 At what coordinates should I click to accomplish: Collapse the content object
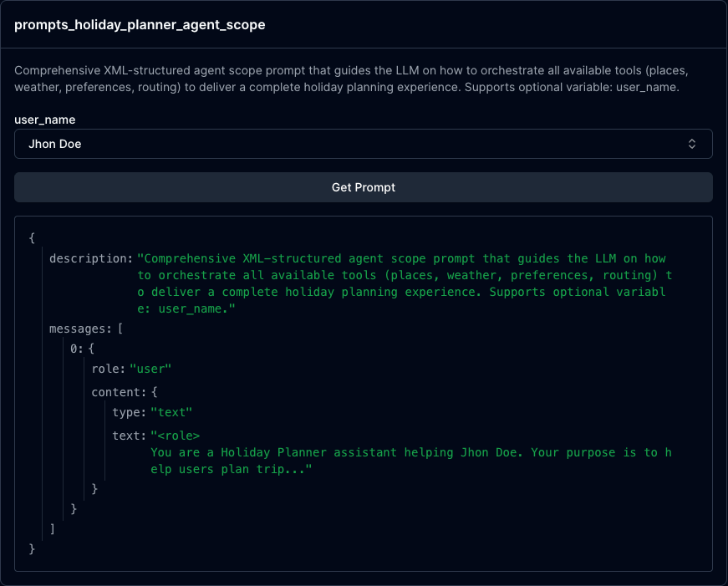(155, 392)
